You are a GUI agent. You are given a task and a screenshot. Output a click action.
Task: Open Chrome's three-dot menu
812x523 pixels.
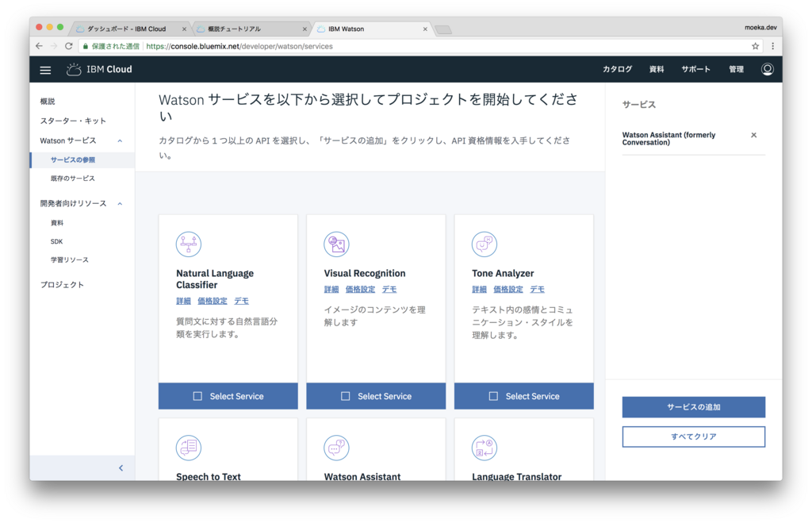click(772, 46)
